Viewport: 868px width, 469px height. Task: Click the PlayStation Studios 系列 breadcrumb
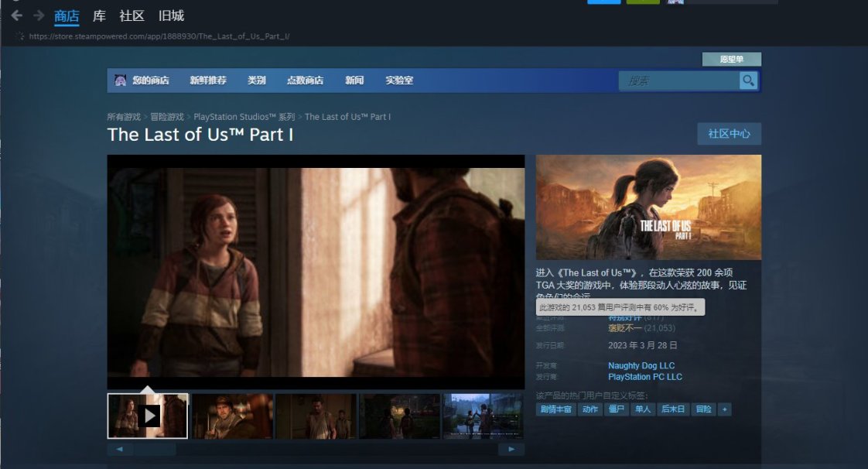pyautogui.click(x=244, y=117)
